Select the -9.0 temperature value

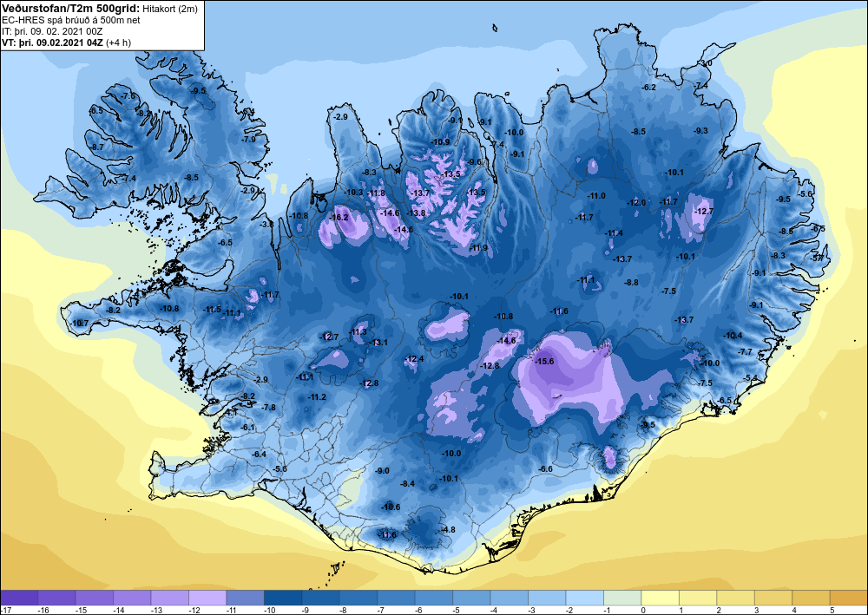(382, 471)
